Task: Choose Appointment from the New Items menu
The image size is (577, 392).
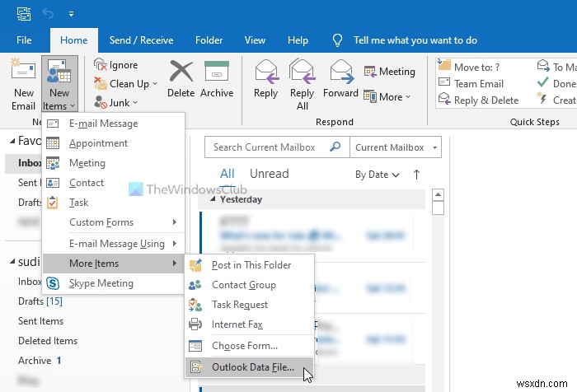Action: 114,143
